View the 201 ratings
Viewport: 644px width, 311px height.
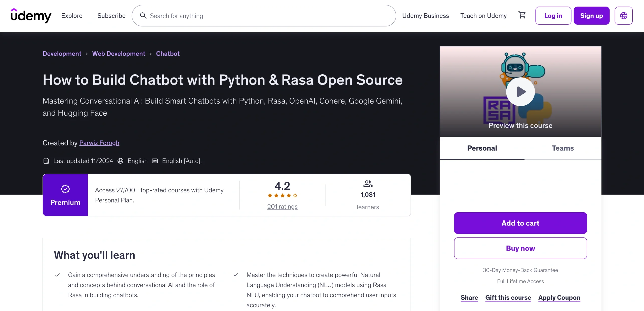pos(282,206)
